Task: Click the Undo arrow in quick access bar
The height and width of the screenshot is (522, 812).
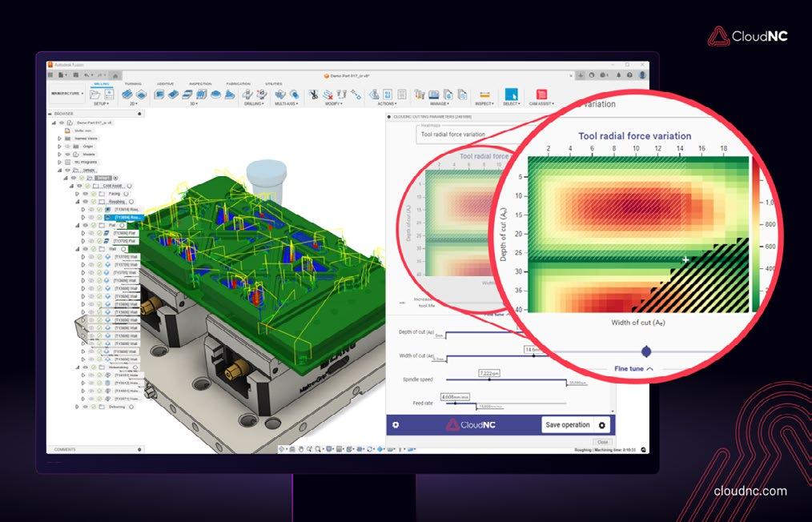Action: click(87, 75)
